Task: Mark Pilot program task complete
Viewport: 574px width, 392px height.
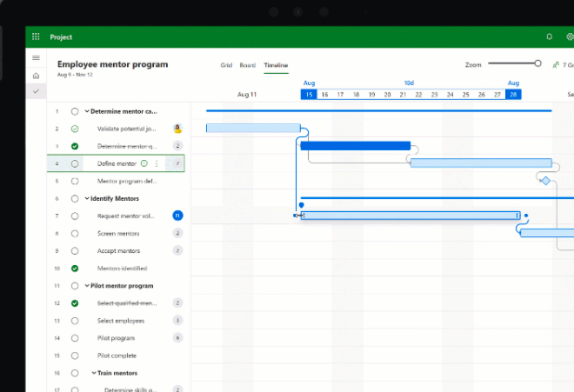Action: [x=75, y=338]
